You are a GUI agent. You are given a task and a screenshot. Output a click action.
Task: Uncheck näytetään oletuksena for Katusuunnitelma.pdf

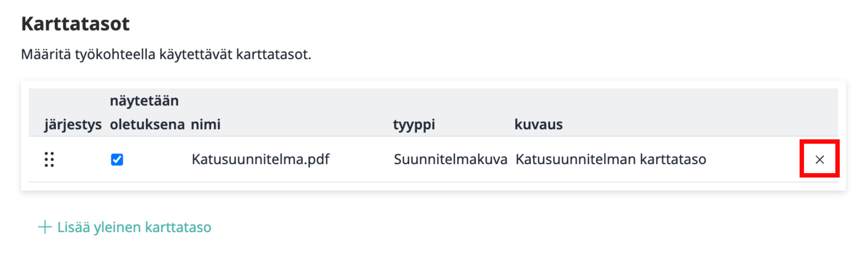coord(117,159)
